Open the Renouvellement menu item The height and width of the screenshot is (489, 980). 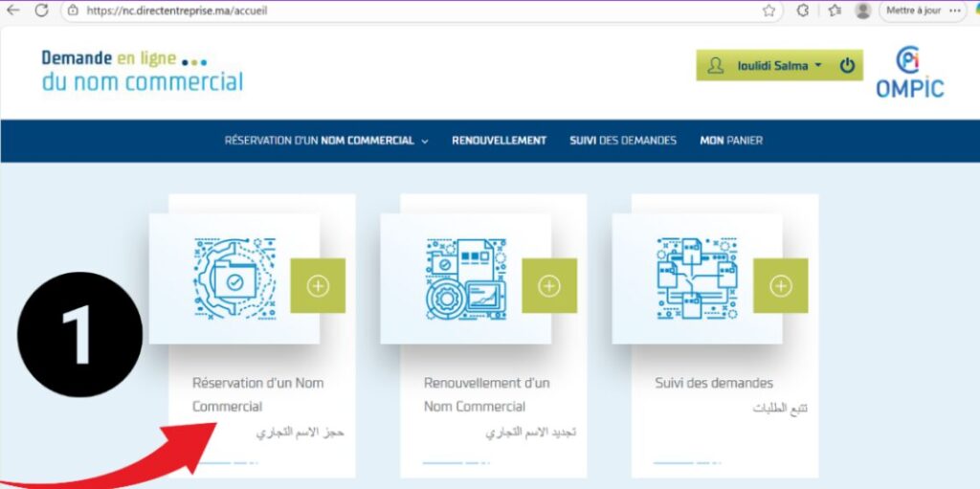click(499, 141)
